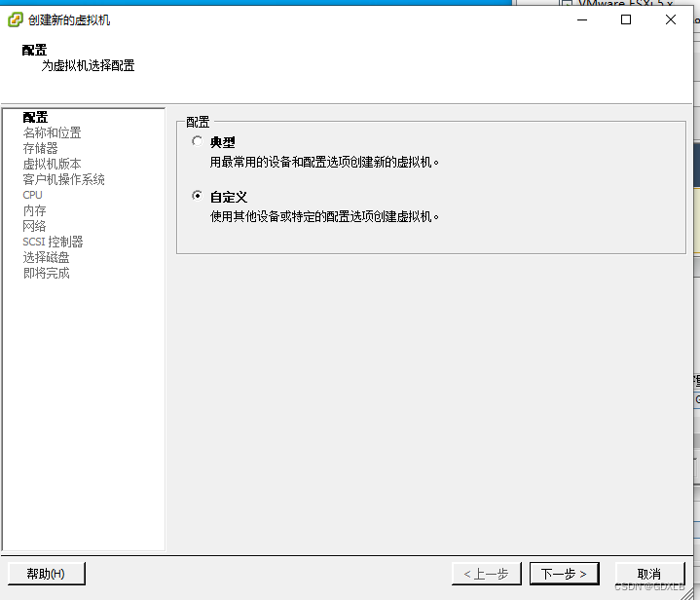Screen dimensions: 700x600
Task: Maximize the 创建新的虚拟机 window
Action: [626, 19]
